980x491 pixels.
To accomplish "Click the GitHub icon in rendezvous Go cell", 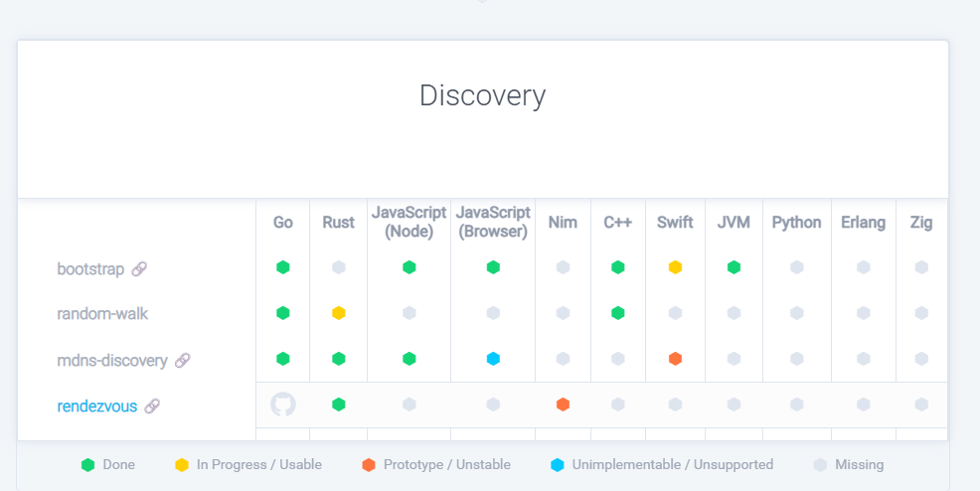I will pos(283,405).
